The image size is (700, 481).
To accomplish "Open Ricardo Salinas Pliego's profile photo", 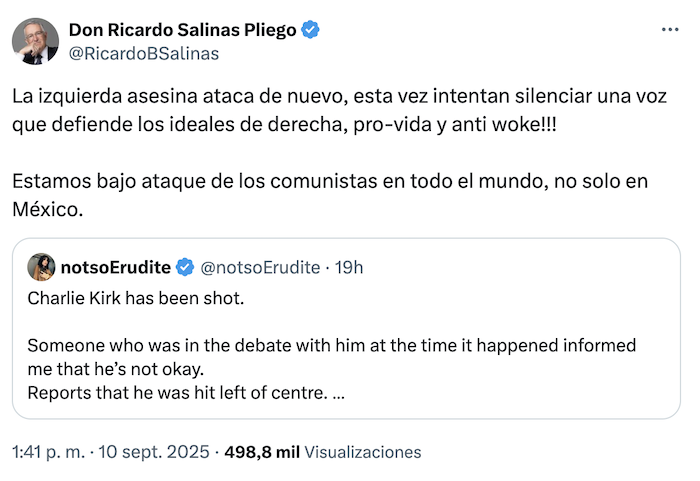I will point(34,41).
